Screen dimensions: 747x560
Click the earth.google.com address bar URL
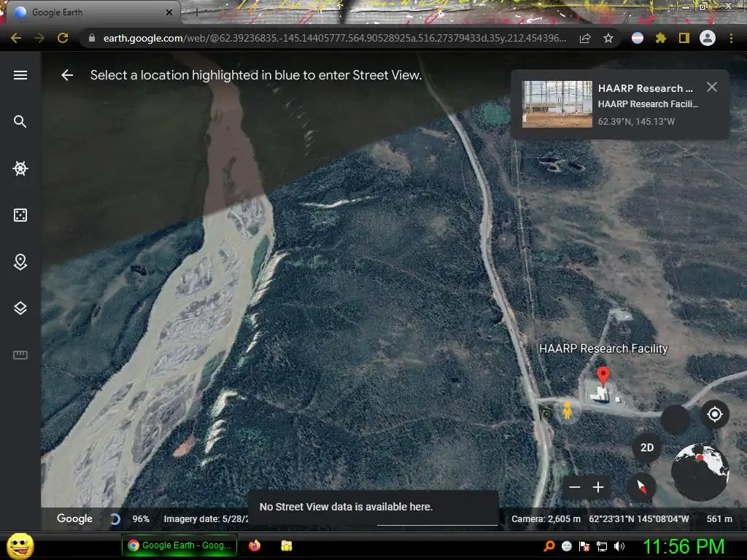click(x=334, y=38)
